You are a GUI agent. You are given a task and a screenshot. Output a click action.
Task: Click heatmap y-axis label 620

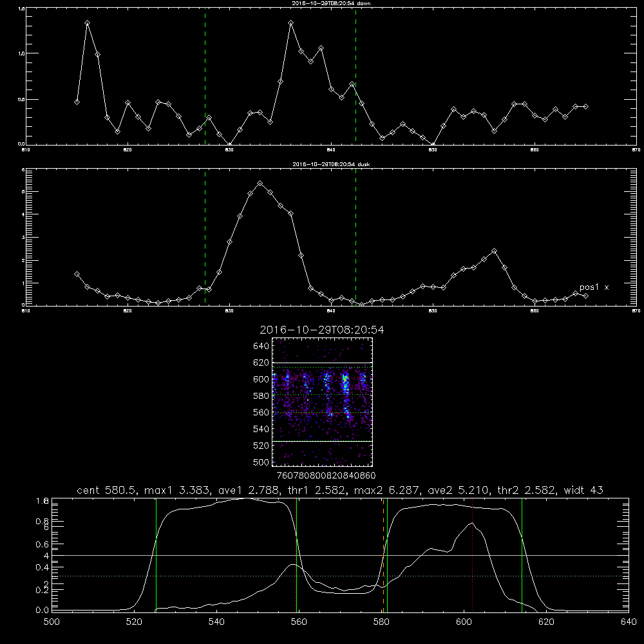261,363
